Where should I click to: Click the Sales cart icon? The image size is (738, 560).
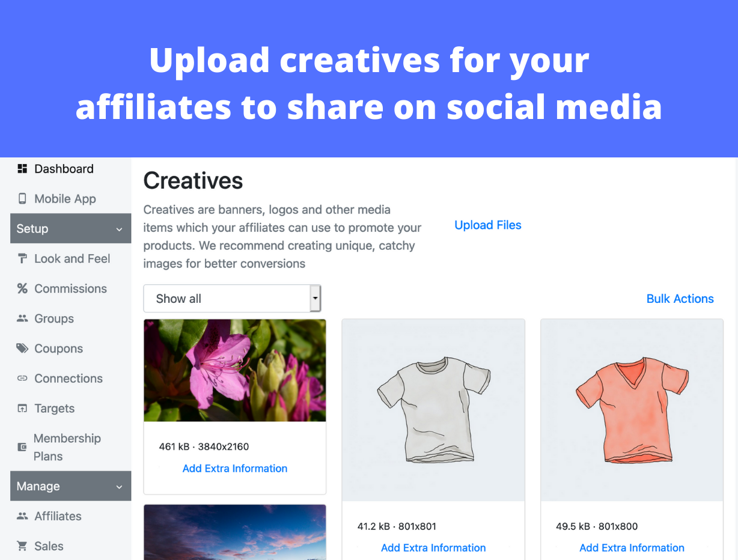tap(22, 546)
